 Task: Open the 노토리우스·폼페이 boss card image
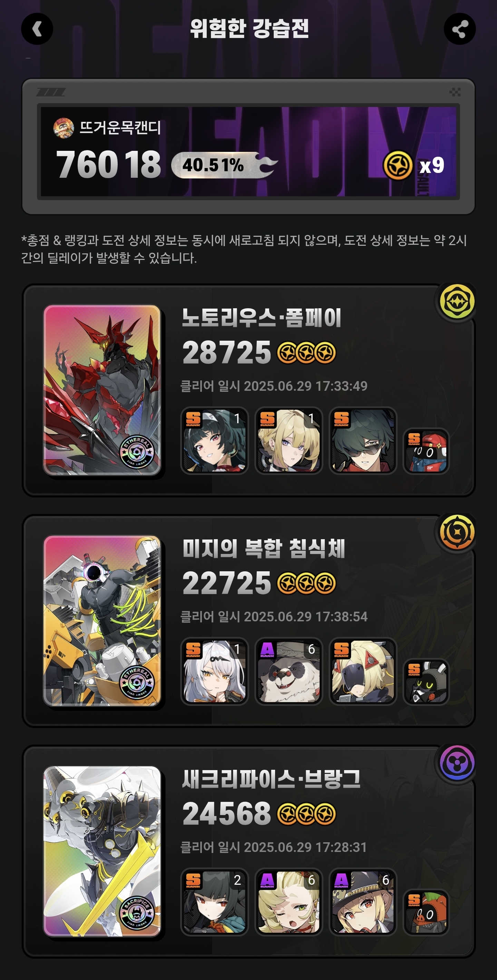pyautogui.click(x=102, y=390)
